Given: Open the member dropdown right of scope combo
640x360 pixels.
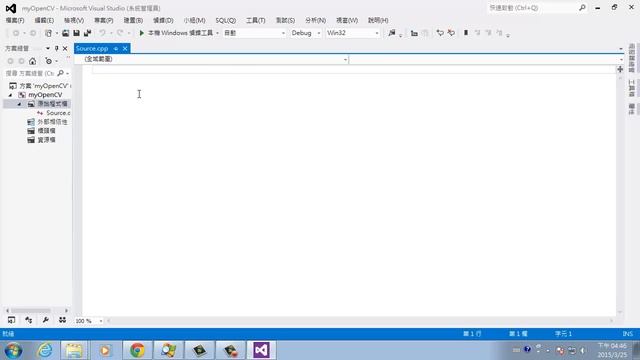Looking at the screenshot, I should (x=621, y=60).
